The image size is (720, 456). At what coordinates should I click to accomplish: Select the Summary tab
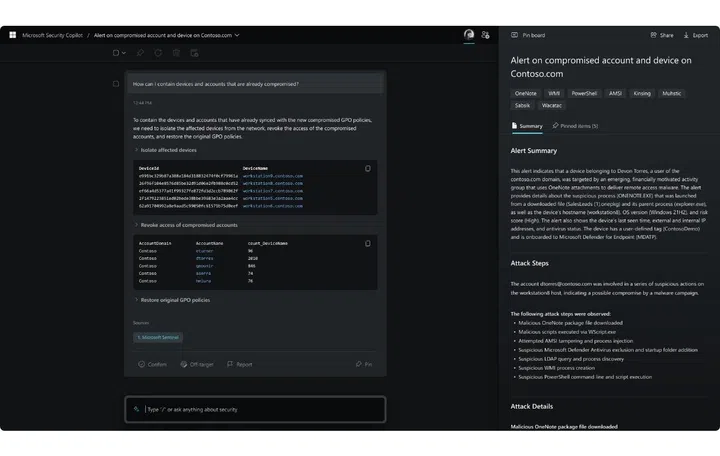coord(527,126)
